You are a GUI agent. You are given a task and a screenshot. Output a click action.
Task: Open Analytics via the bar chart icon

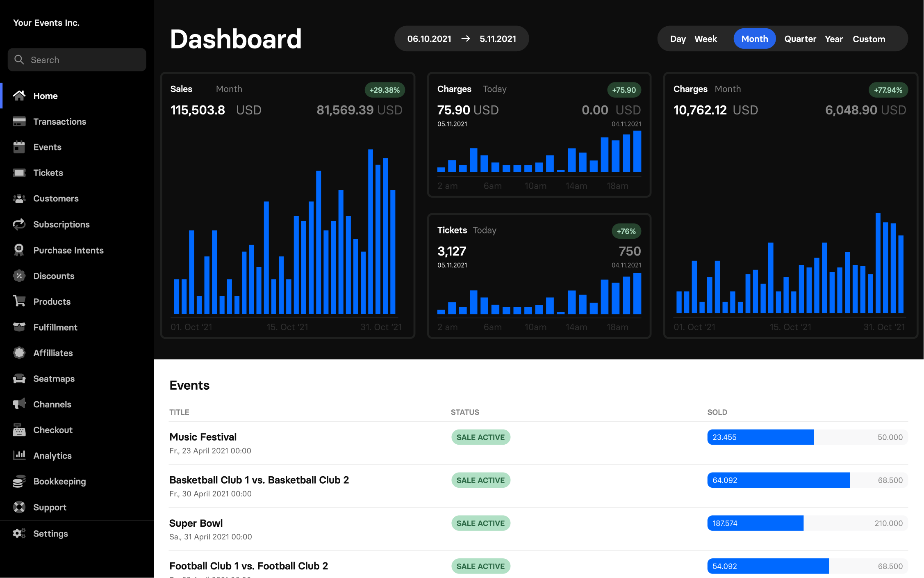coord(20,455)
